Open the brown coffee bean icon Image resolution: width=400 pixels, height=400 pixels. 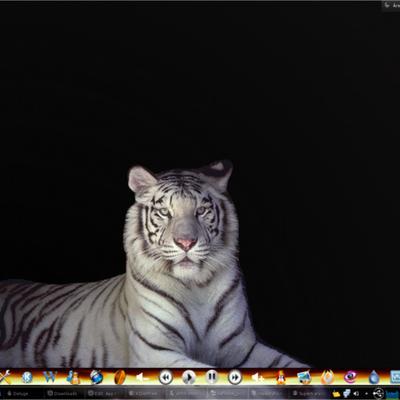click(120, 377)
